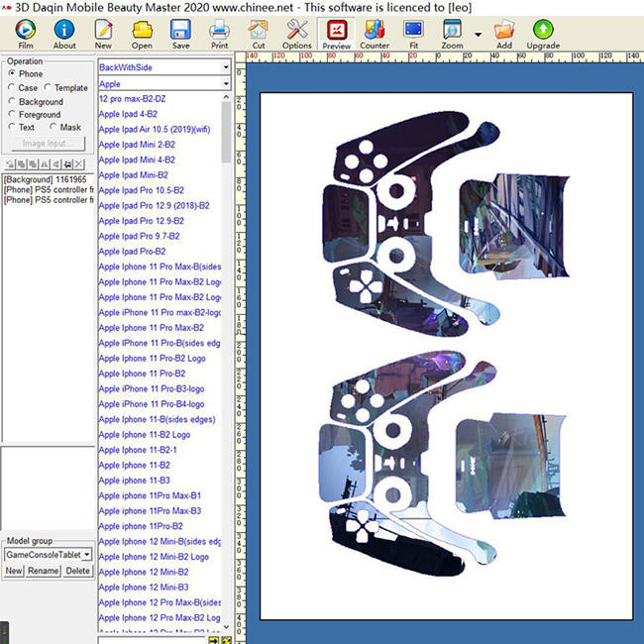This screenshot has height=644, width=644.
Task: Select the Background 1161965 layer entry
Action: (48, 179)
